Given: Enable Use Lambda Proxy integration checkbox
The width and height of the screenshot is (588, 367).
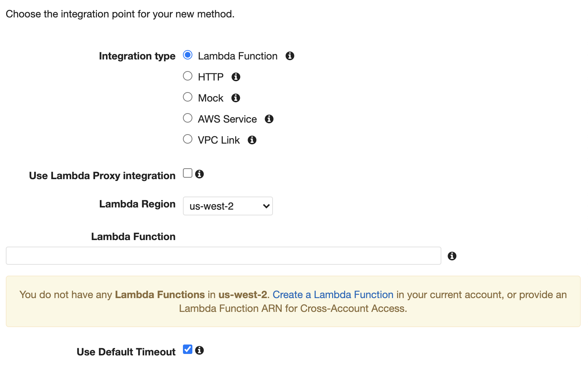Looking at the screenshot, I should click(x=188, y=173).
